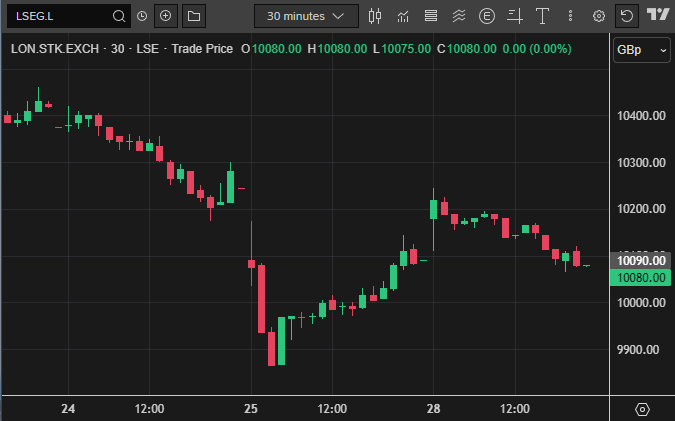
Task: Click the 10090.00 grey price label
Action: pyautogui.click(x=641, y=261)
